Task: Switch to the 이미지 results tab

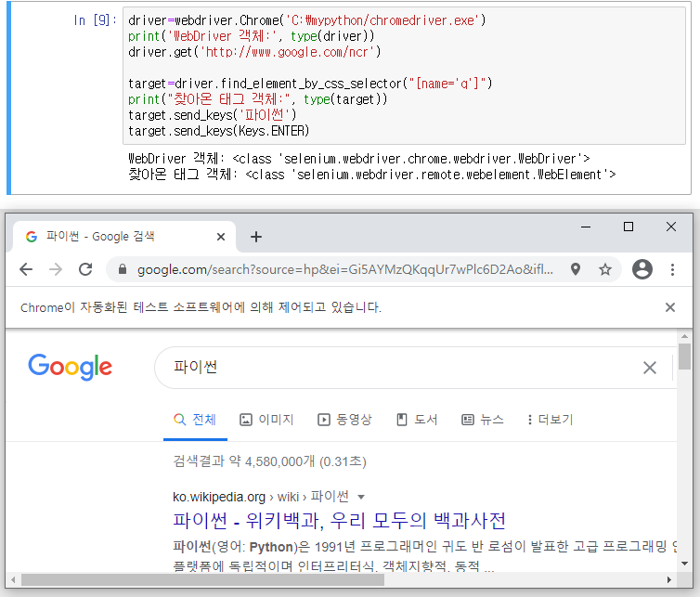Action: pos(266,420)
